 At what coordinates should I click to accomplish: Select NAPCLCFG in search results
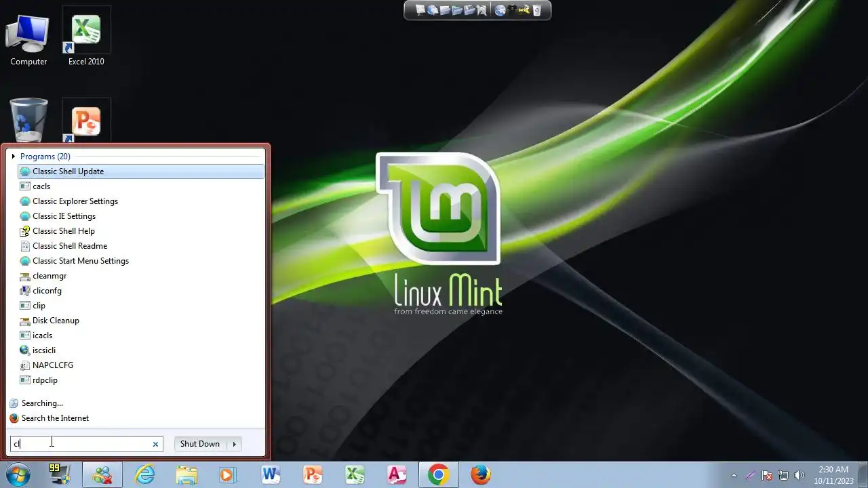pos(140,365)
